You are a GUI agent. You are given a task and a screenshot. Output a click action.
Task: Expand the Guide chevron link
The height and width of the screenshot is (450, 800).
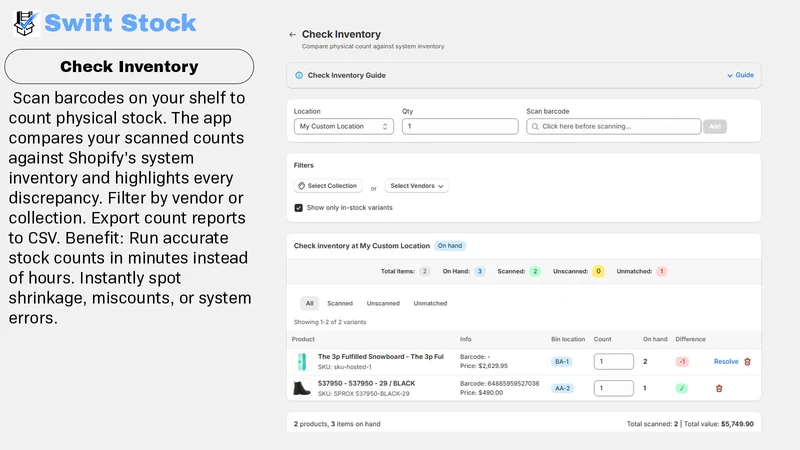point(740,75)
